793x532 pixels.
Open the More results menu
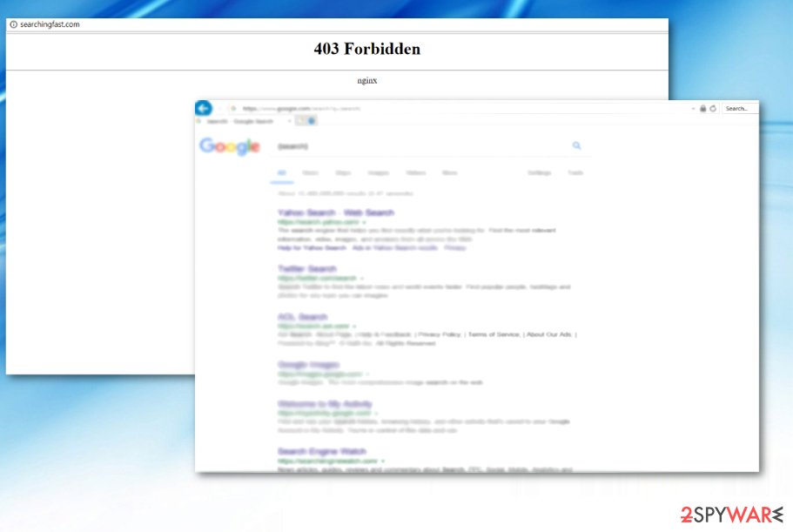pos(450,173)
